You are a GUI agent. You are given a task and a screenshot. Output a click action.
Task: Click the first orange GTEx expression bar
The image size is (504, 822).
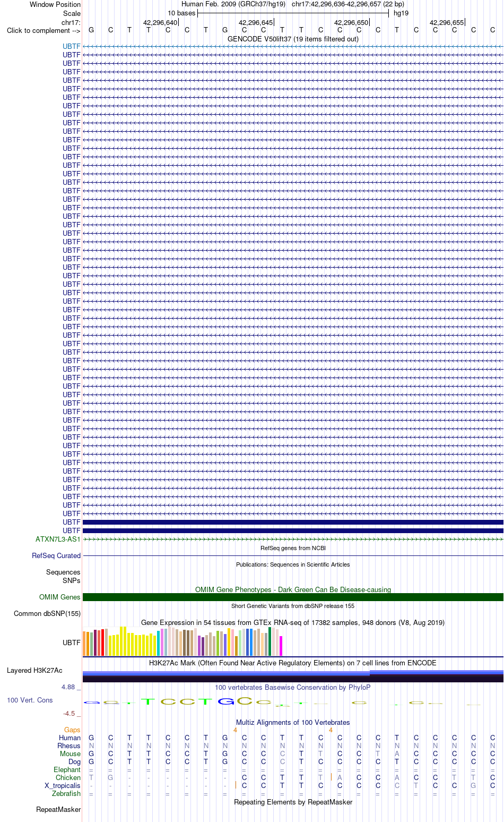pos(84,644)
